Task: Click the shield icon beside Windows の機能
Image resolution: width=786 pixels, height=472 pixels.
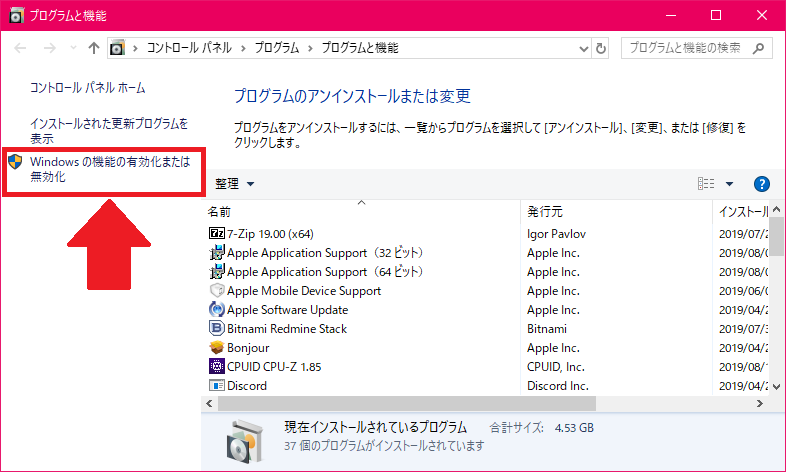Action: pyautogui.click(x=16, y=162)
